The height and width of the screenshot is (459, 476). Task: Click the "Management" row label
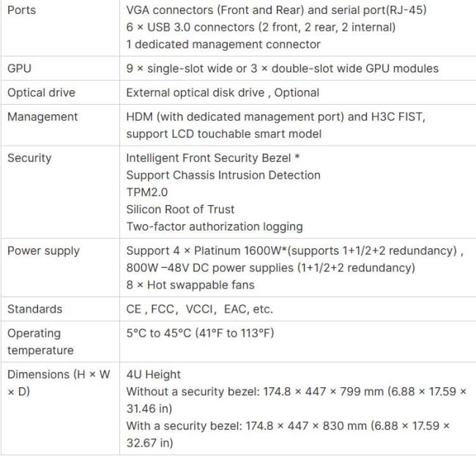42,117
